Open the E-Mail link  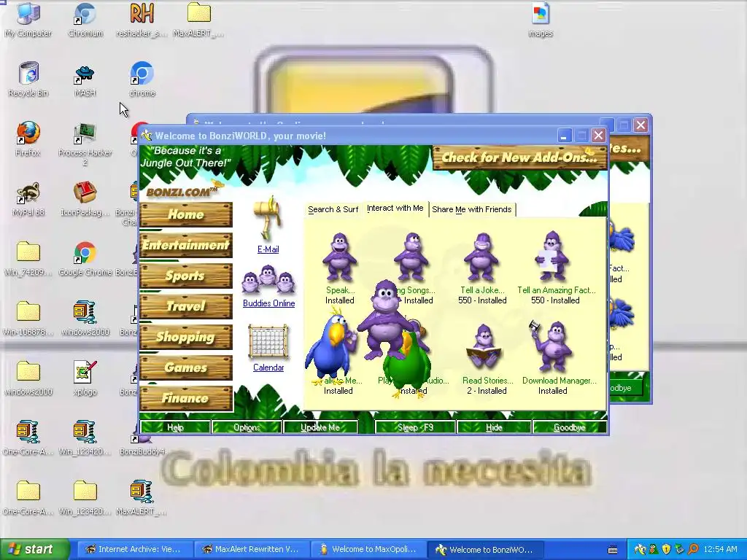click(x=268, y=249)
